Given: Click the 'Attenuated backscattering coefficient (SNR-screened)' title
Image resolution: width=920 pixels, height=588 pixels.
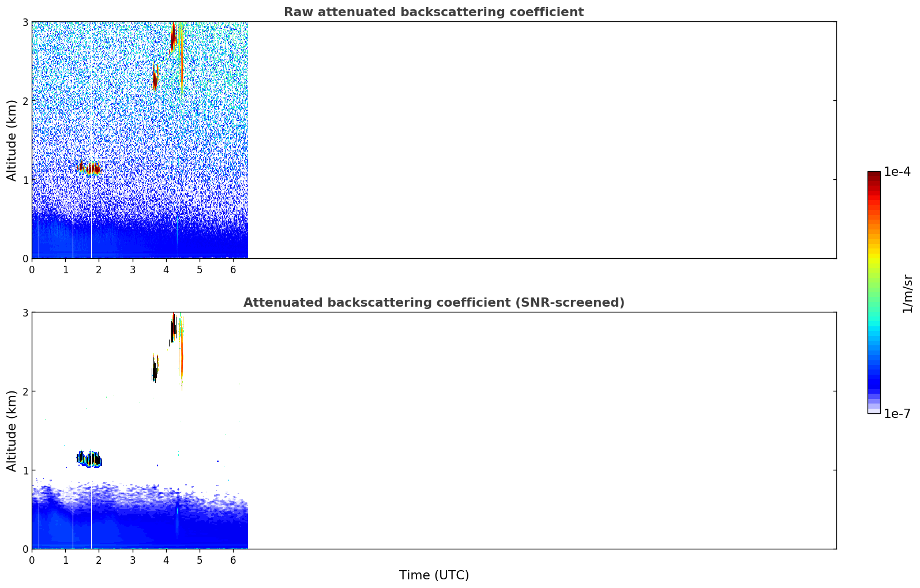Looking at the screenshot, I should tap(433, 303).
